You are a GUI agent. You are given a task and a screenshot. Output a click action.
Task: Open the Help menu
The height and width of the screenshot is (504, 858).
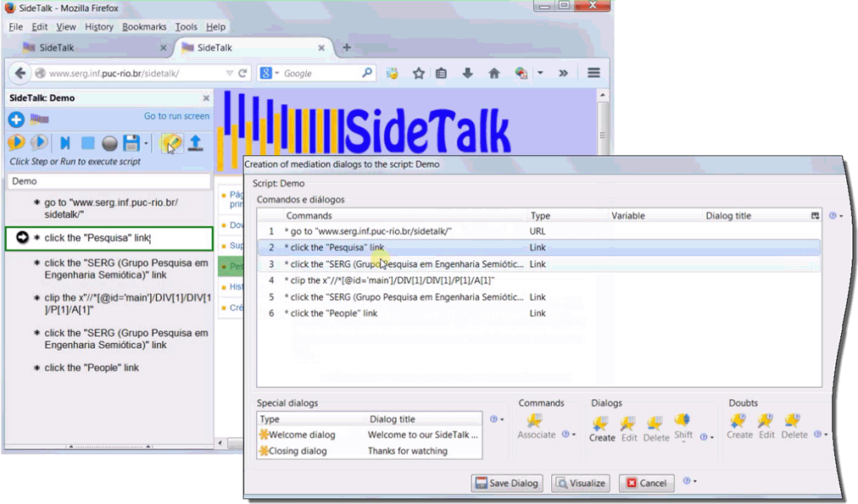tap(215, 27)
